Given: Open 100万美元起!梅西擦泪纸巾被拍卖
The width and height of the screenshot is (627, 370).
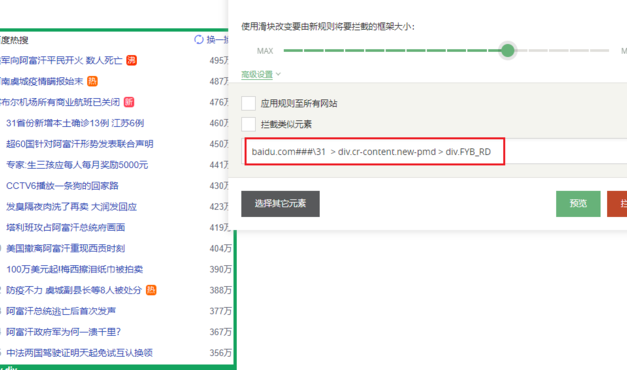Looking at the screenshot, I should (74, 269).
